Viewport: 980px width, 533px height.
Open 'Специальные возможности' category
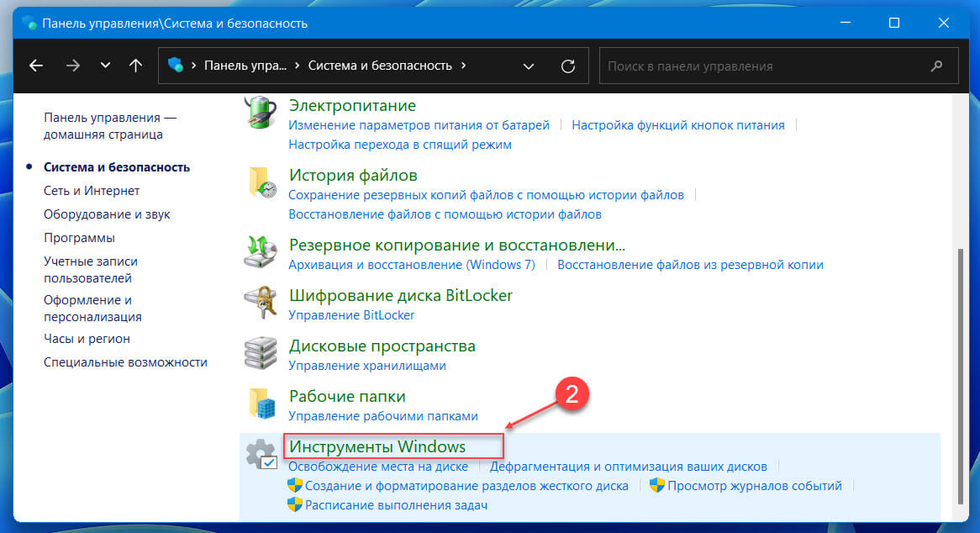pyautogui.click(x=125, y=362)
